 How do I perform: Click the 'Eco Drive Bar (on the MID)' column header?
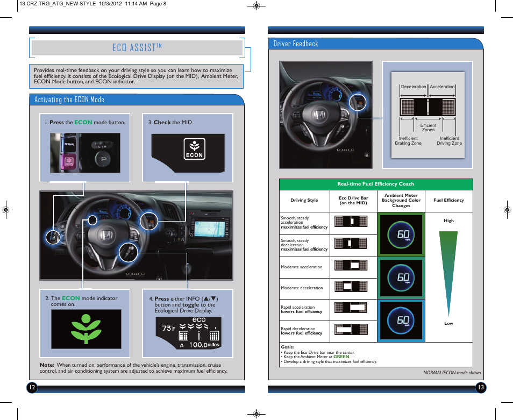point(353,200)
